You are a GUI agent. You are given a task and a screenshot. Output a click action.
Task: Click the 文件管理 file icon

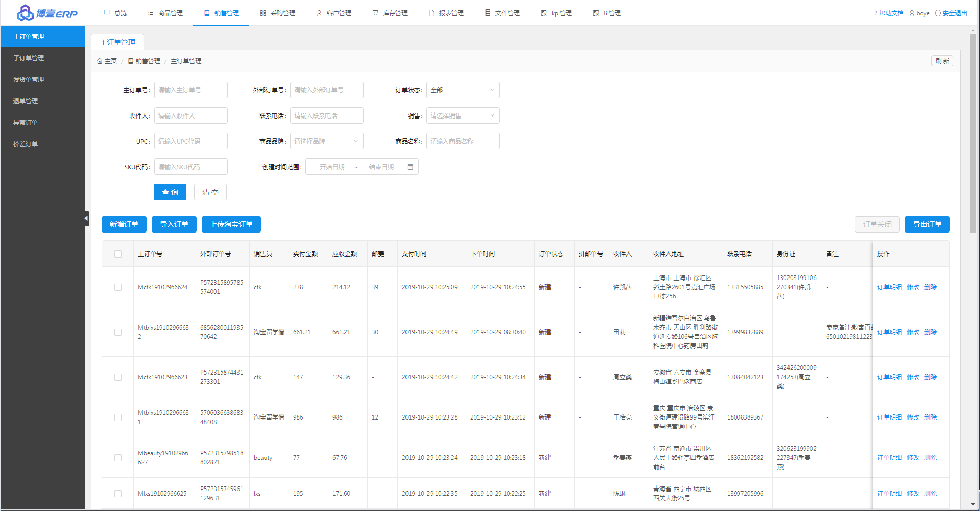tap(488, 13)
